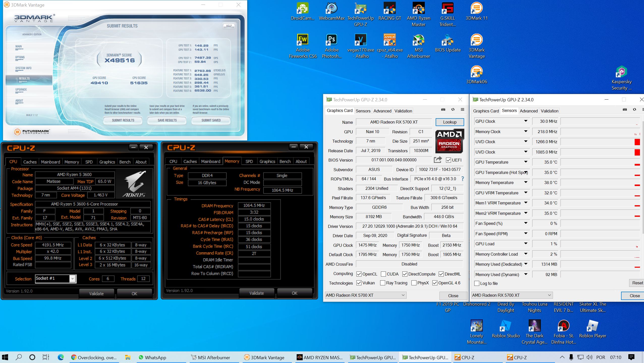Expand GPU Temperature sensor dropdown
The height and width of the screenshot is (363, 644).
click(526, 162)
